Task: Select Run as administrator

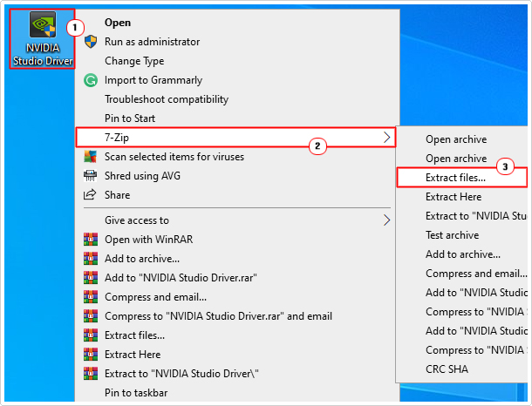Action: [152, 42]
